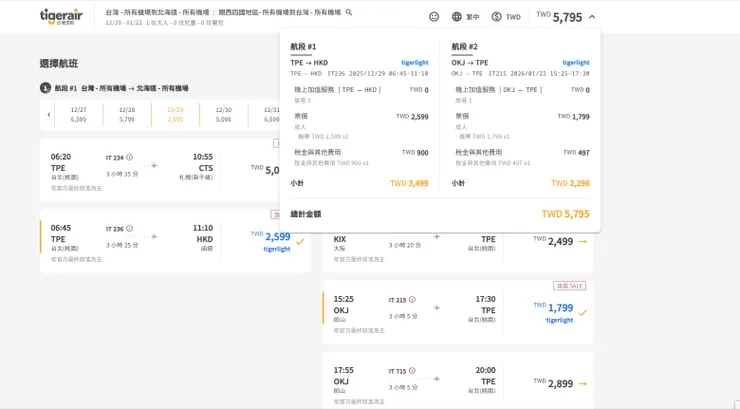Click tigerlight label in segment #1 summary
The height and width of the screenshot is (409, 740).
pos(414,62)
